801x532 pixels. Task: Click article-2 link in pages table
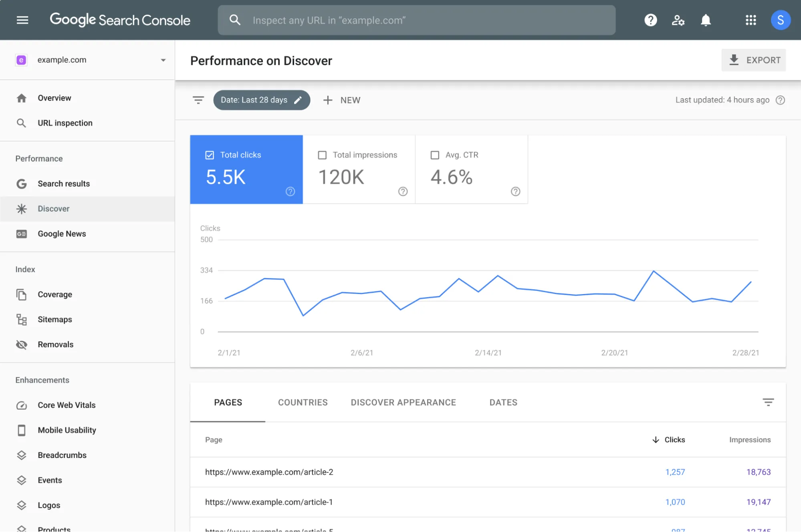point(269,472)
